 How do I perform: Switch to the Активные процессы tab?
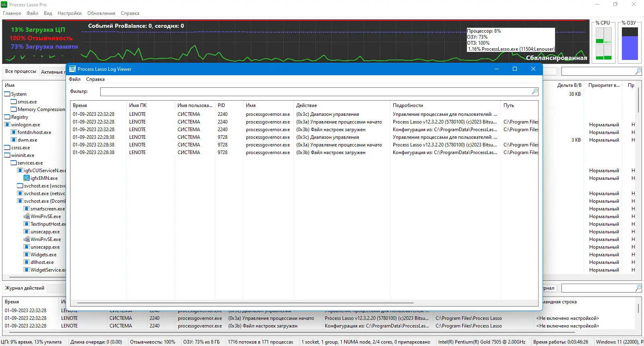(53, 72)
